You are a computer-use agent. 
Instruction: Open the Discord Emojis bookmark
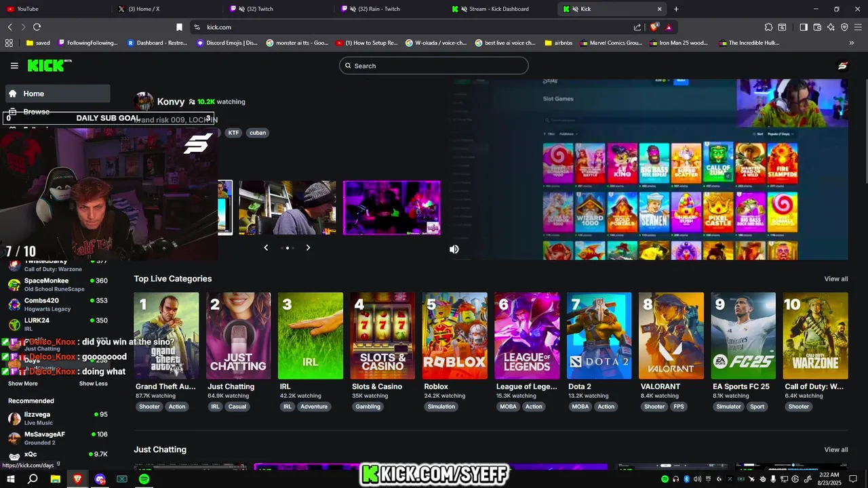pyautogui.click(x=227, y=43)
